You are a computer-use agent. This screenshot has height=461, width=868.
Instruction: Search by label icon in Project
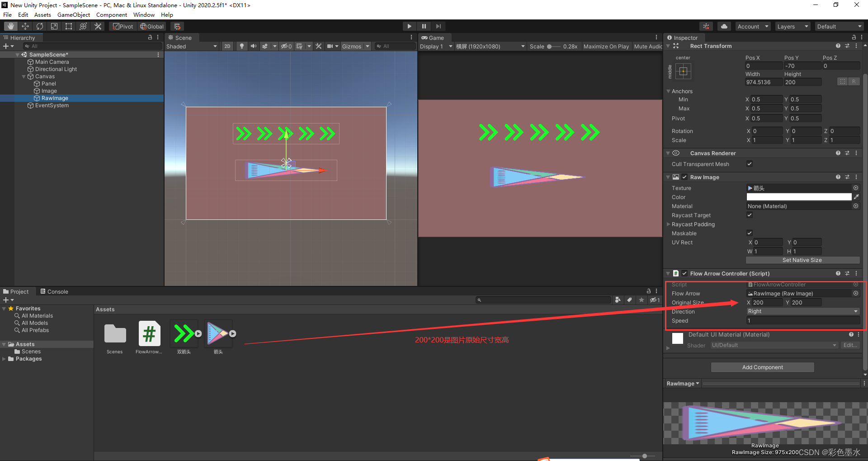629,299
